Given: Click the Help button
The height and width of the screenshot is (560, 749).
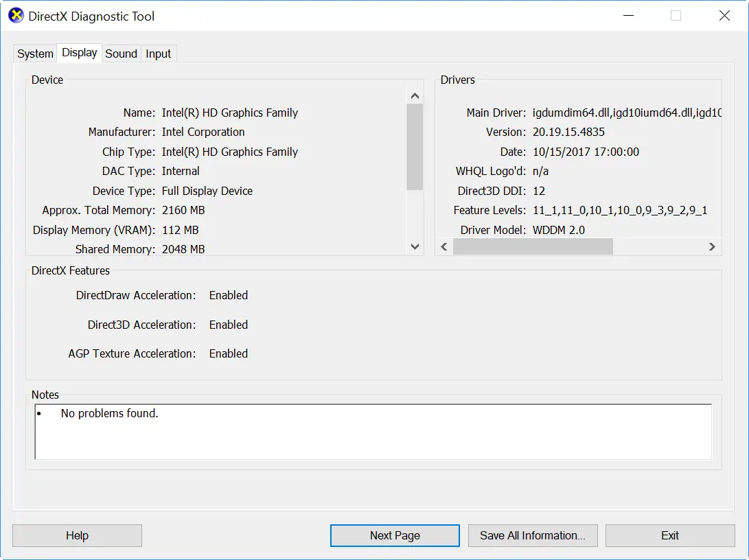Looking at the screenshot, I should tap(77, 535).
